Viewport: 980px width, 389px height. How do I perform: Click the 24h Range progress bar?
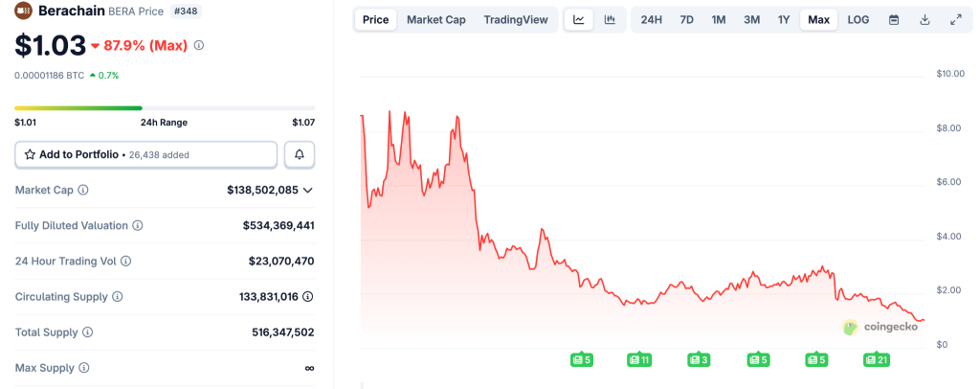click(x=165, y=108)
